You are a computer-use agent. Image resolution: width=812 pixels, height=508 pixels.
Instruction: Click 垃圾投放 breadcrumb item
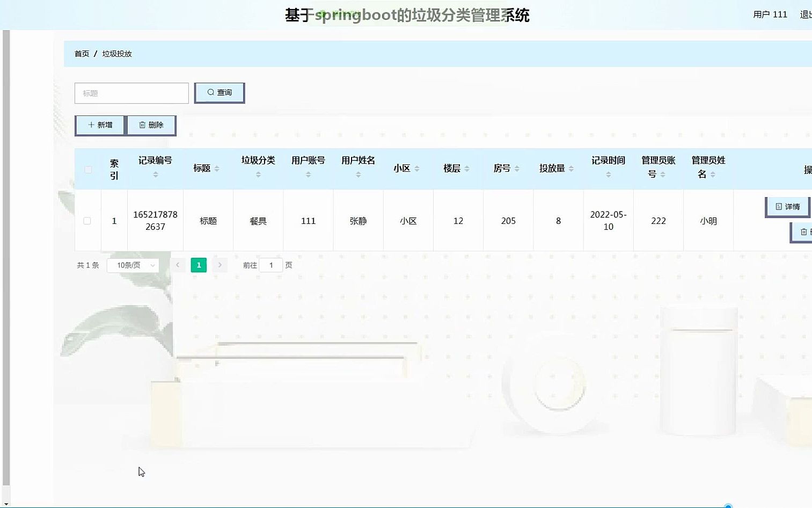(x=117, y=54)
